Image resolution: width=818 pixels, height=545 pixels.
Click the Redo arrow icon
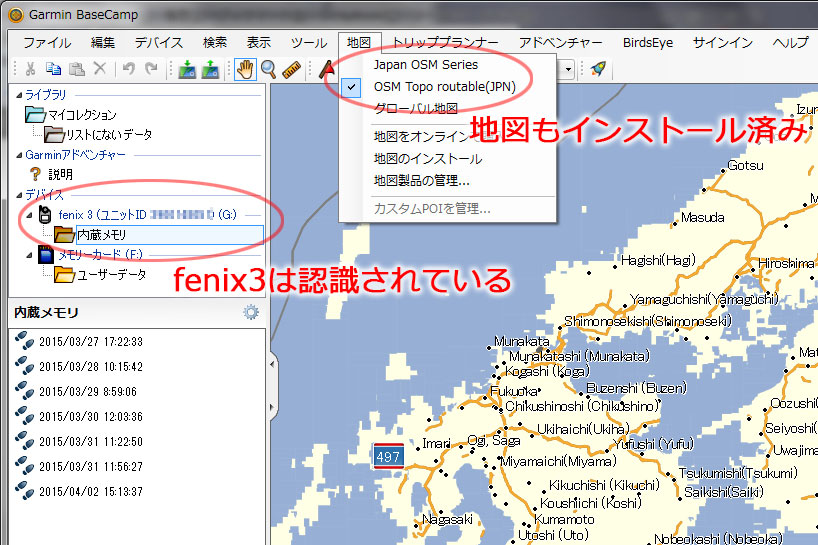151,68
